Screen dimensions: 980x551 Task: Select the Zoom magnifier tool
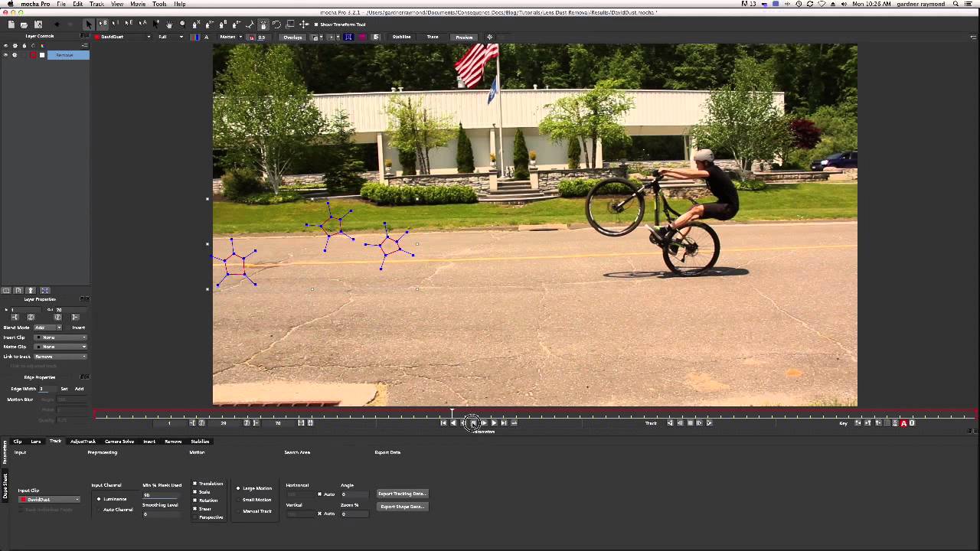(182, 24)
